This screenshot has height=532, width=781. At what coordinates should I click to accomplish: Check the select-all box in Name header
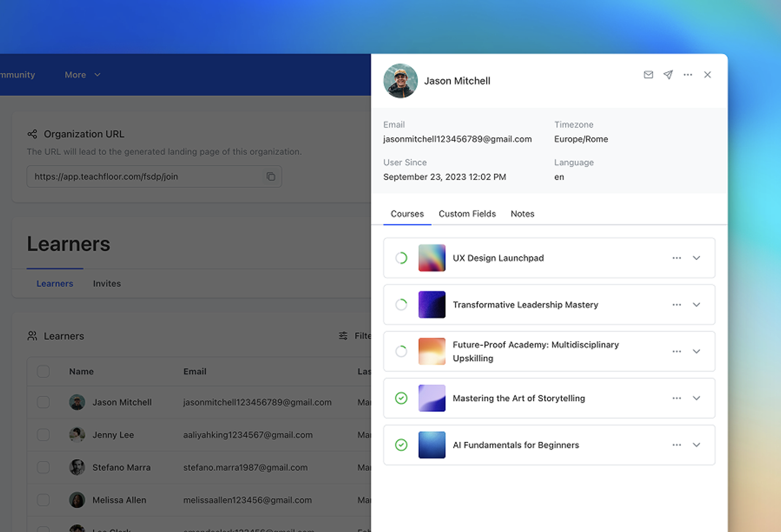[x=43, y=371]
